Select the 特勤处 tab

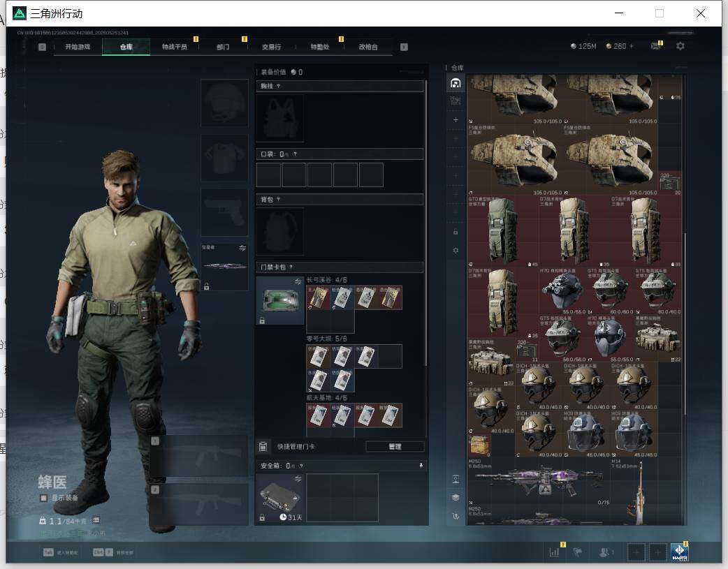[x=320, y=47]
